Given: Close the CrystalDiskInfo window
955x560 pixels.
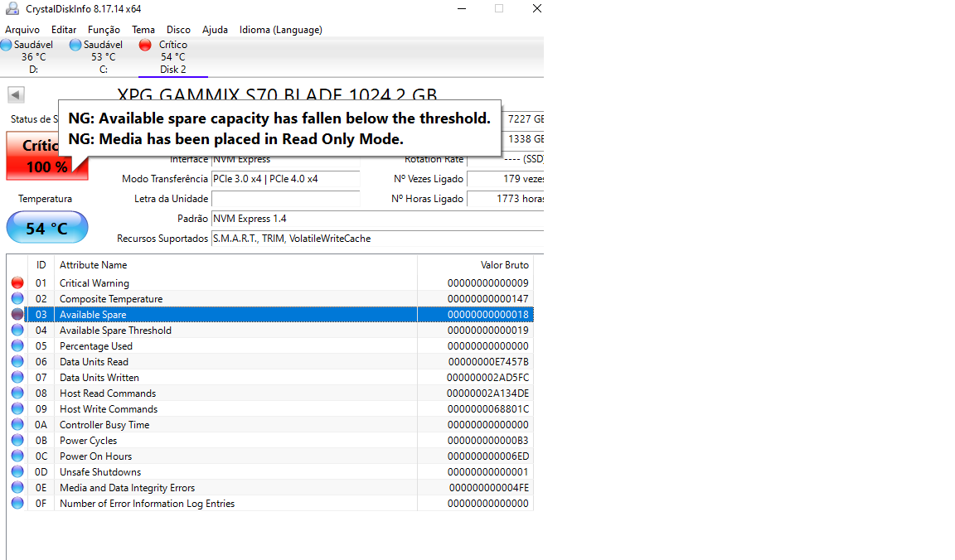Looking at the screenshot, I should [536, 8].
